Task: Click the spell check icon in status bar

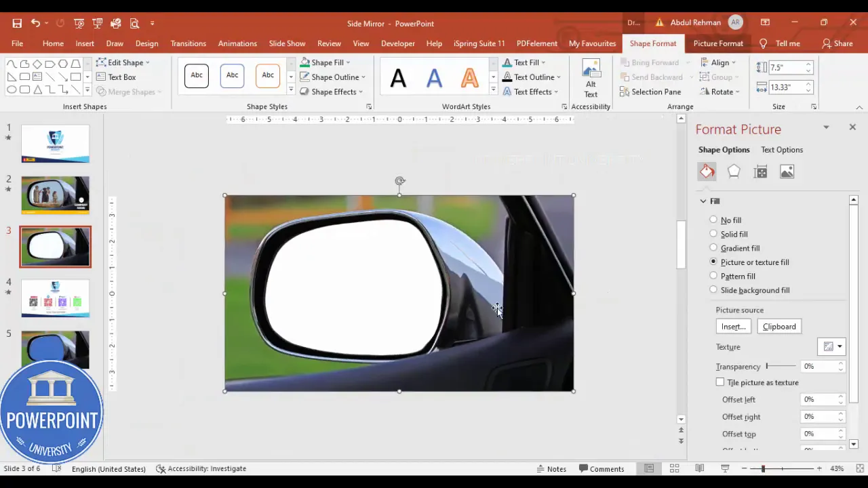Action: point(56,468)
